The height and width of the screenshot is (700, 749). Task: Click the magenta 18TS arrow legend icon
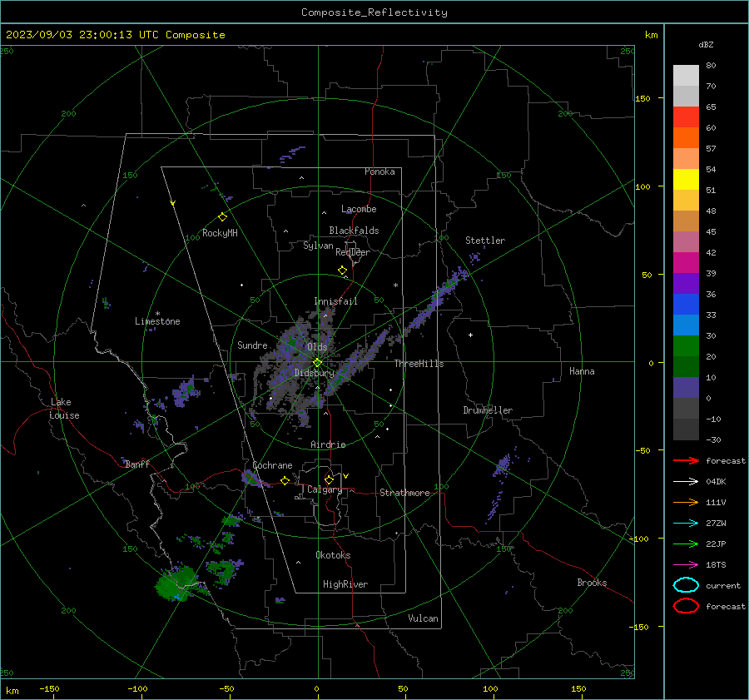pyautogui.click(x=686, y=565)
